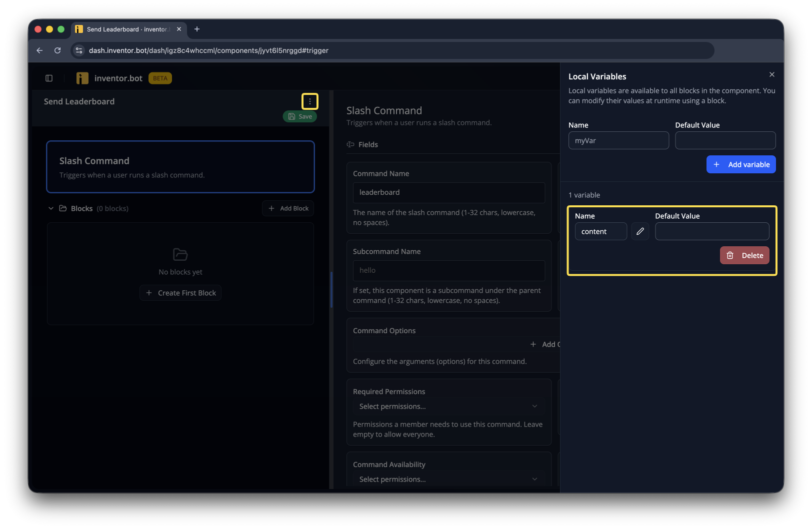
Task: Click the inventor.bot logo icon
Action: click(x=82, y=78)
